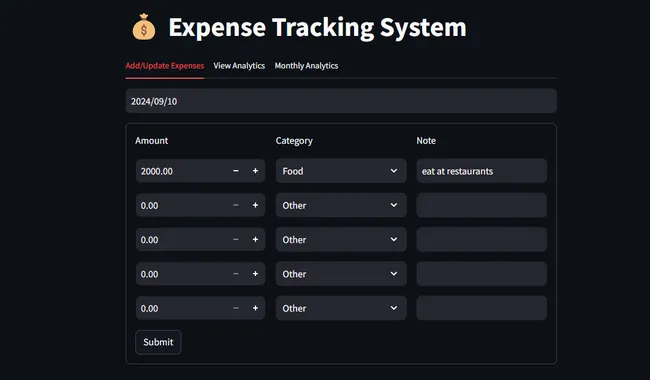Open the second row Other category dropdown
650x380 pixels.
pos(341,205)
